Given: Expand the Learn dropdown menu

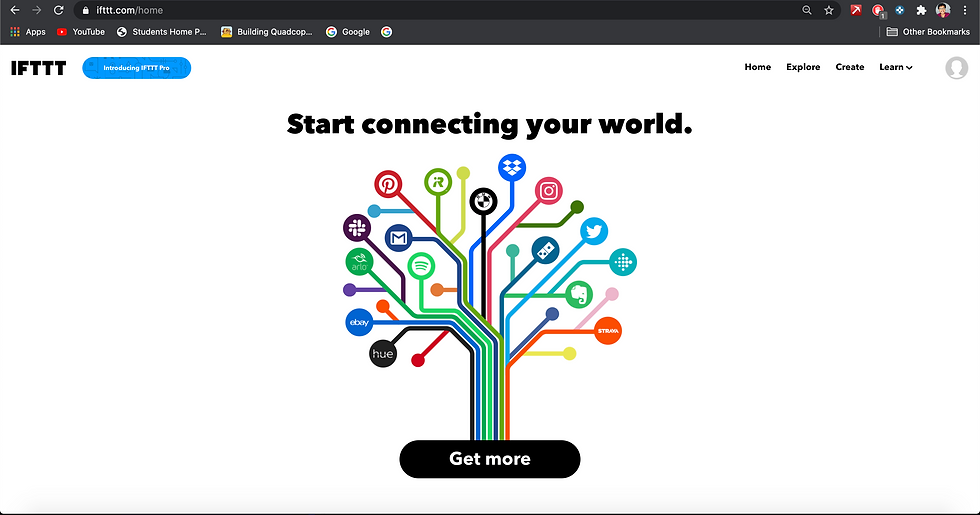Looking at the screenshot, I should (x=896, y=67).
